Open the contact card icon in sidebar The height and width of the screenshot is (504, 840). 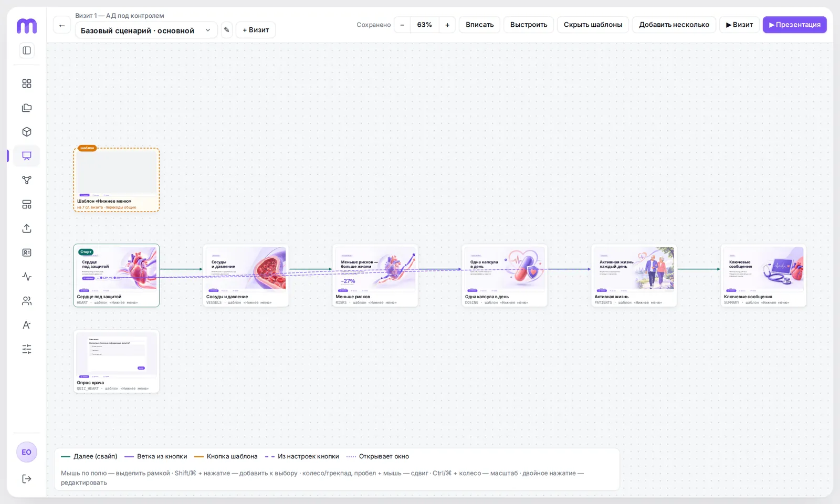click(27, 253)
